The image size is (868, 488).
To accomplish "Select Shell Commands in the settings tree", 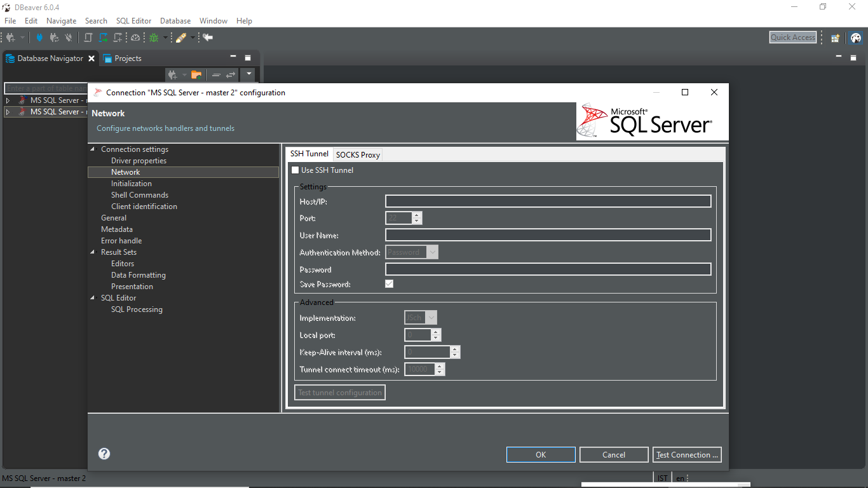I will 140,194.
